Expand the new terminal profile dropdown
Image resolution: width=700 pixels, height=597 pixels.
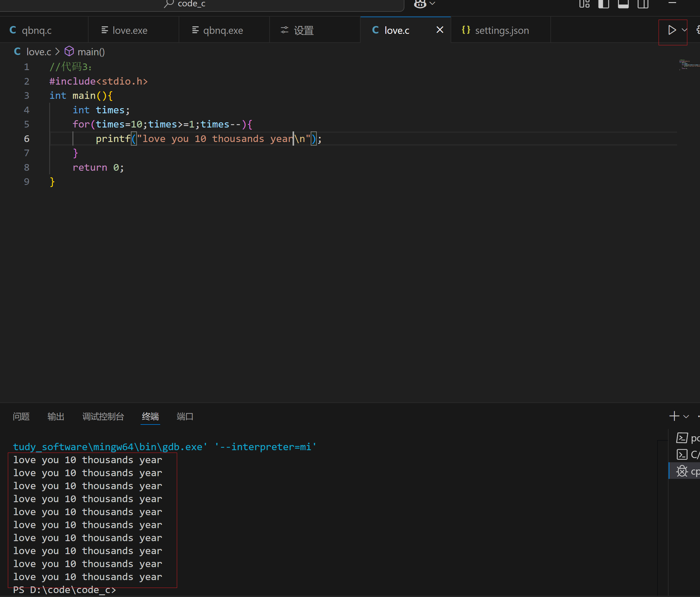click(686, 417)
